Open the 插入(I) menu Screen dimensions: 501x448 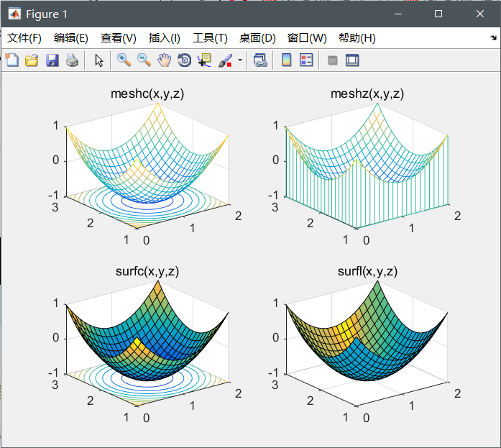pos(165,38)
